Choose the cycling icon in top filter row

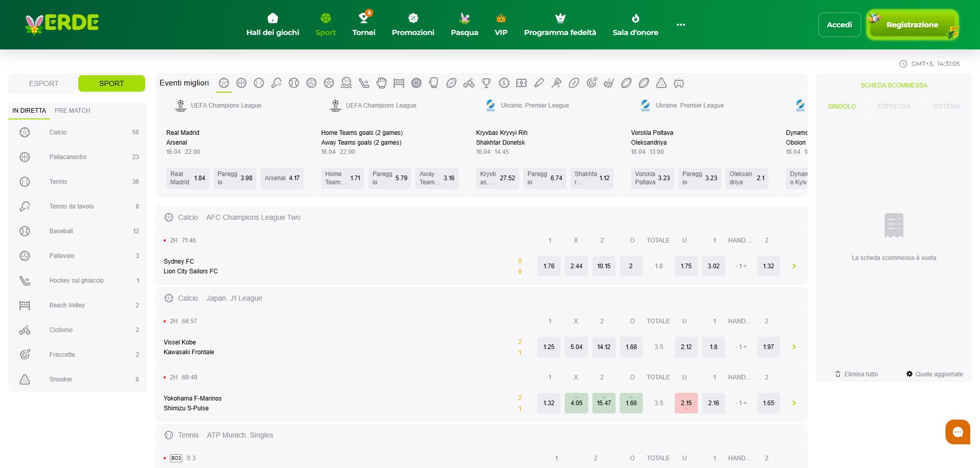pos(469,83)
